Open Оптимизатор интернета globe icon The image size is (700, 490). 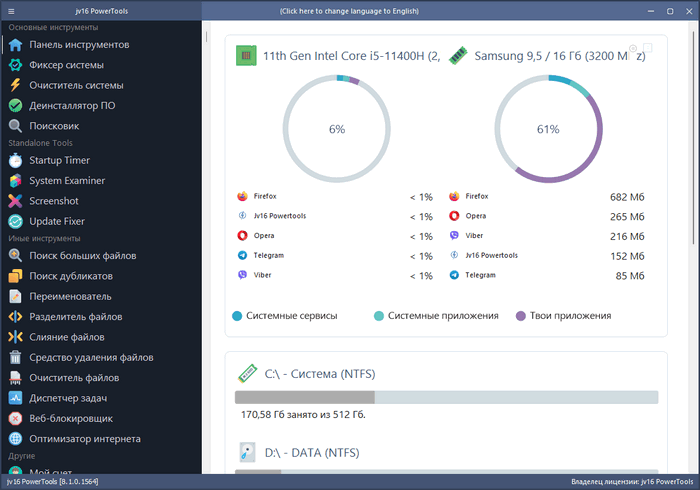[x=16, y=439]
